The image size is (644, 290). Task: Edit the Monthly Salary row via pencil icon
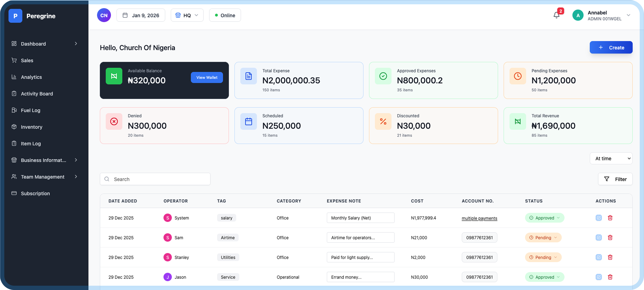coord(598,218)
